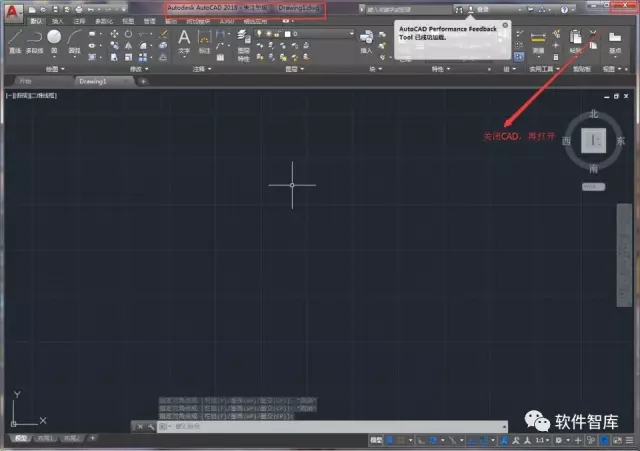The image size is (640, 451).
Task: Toggle the drawing grid display in status bar
Action: click(x=390, y=440)
